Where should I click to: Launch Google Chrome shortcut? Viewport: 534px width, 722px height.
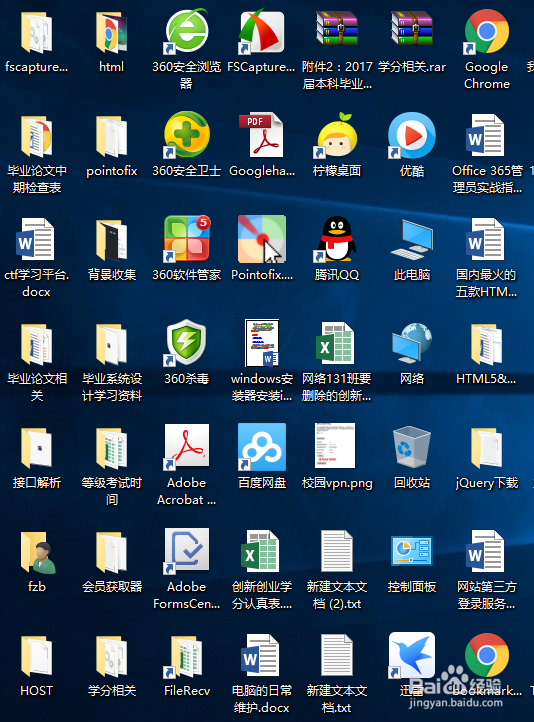pyautogui.click(x=487, y=31)
